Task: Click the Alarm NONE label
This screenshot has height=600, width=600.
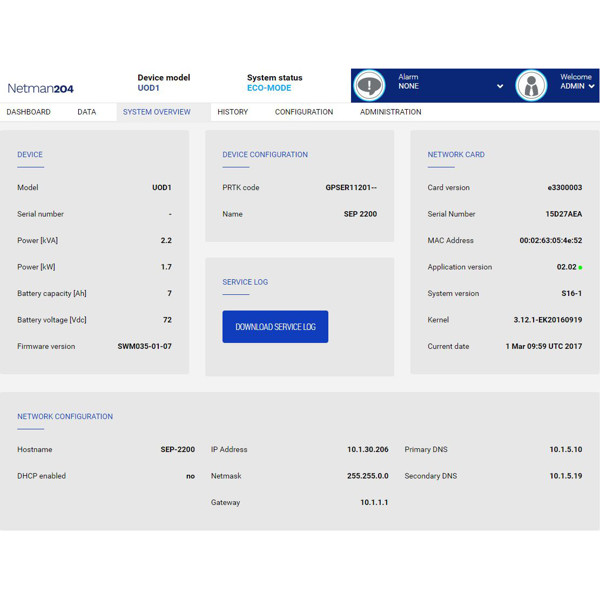Action: point(408,82)
